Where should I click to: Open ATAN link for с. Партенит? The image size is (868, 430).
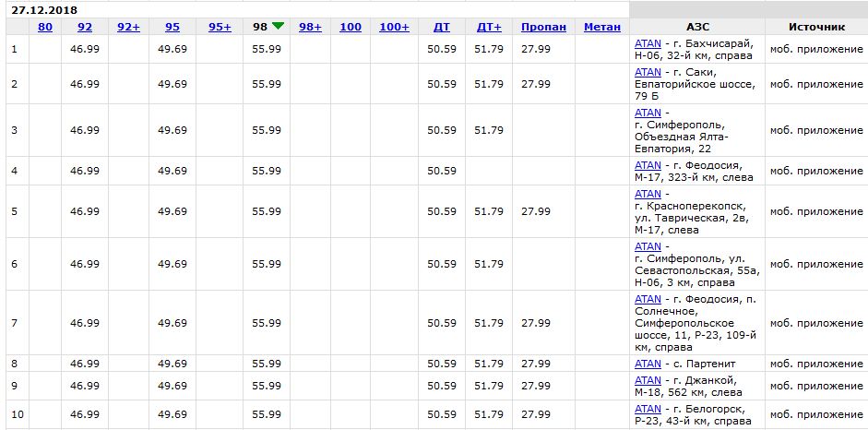tap(648, 364)
